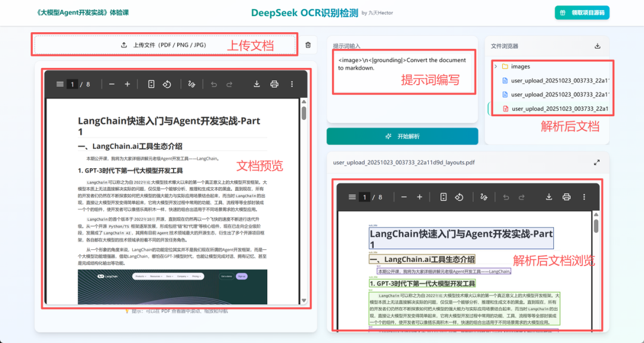Click the DeepSeek OCR识别检测 page title

[304, 13]
